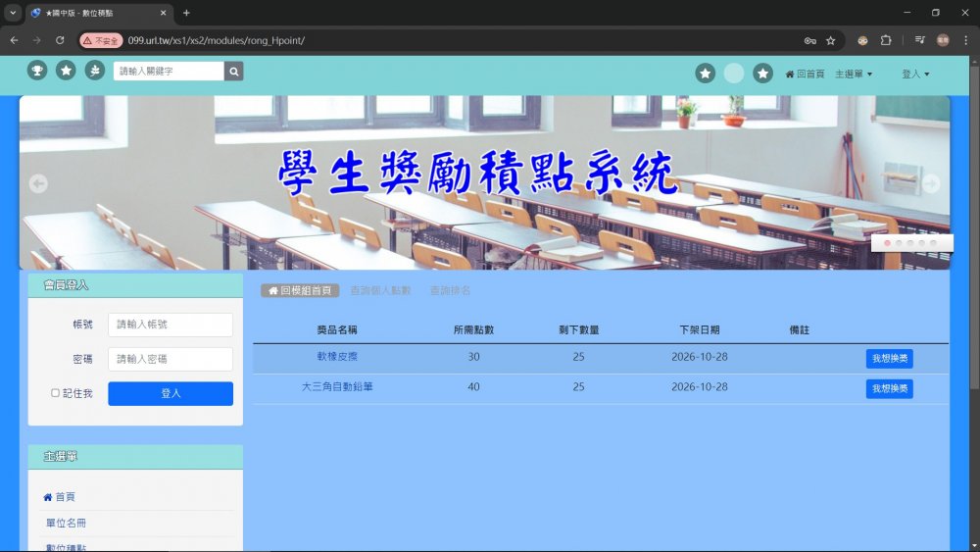Click the trophy icon in the top navbar
This screenshot has width=980, height=552.
click(36, 71)
